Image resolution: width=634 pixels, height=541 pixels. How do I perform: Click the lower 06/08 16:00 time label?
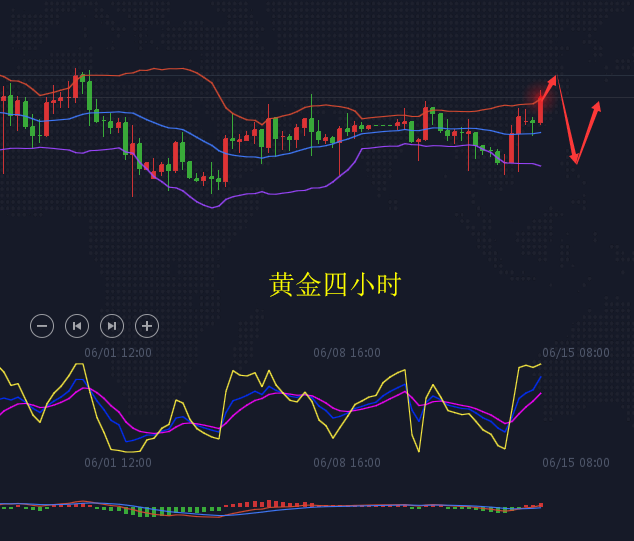point(347,463)
